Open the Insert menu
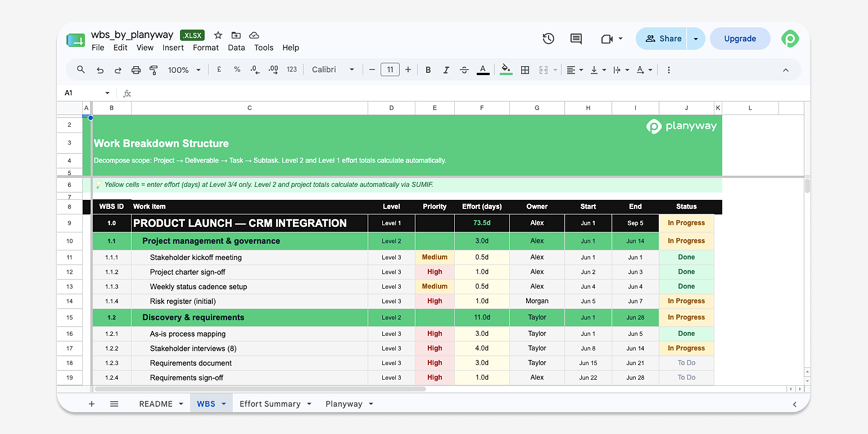The width and height of the screenshot is (868, 434). [x=173, y=48]
